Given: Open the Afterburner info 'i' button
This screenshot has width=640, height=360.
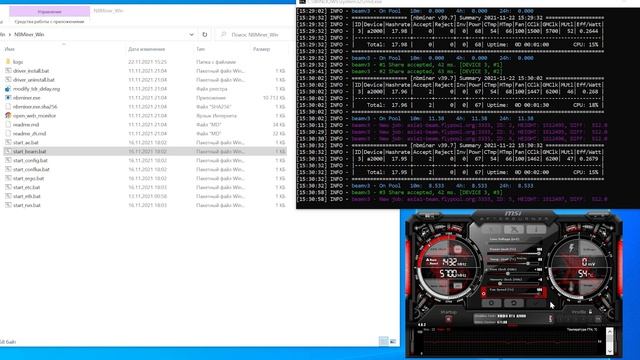Looking at the screenshot, I should [536, 229].
